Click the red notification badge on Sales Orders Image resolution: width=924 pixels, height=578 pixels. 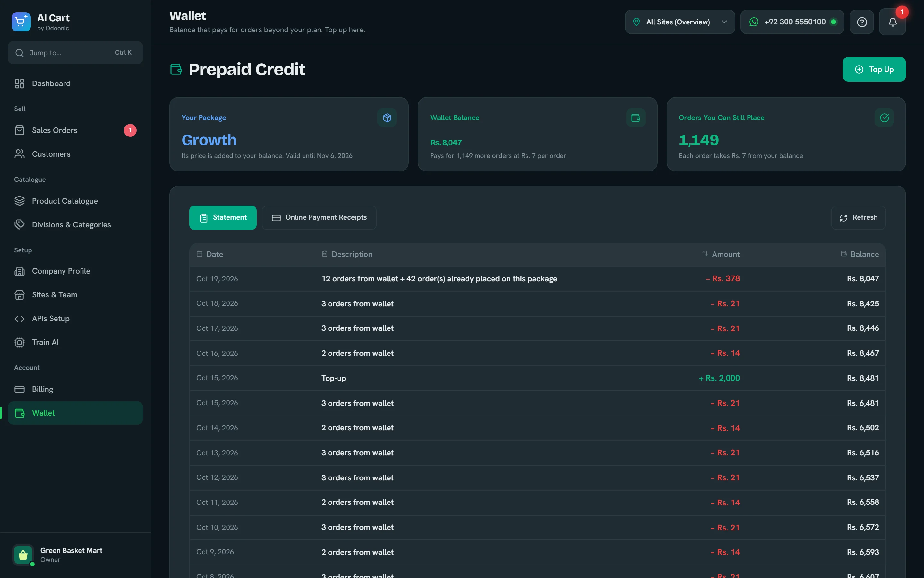pyautogui.click(x=130, y=130)
